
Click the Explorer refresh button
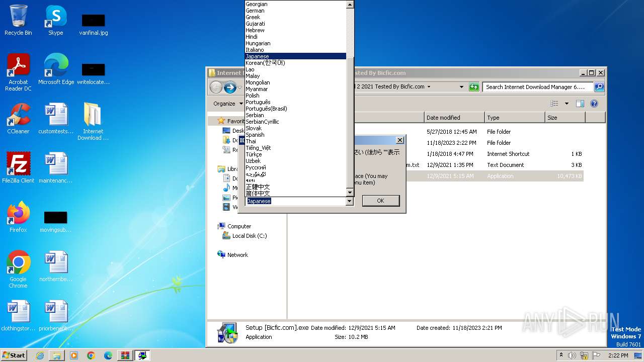click(473, 87)
